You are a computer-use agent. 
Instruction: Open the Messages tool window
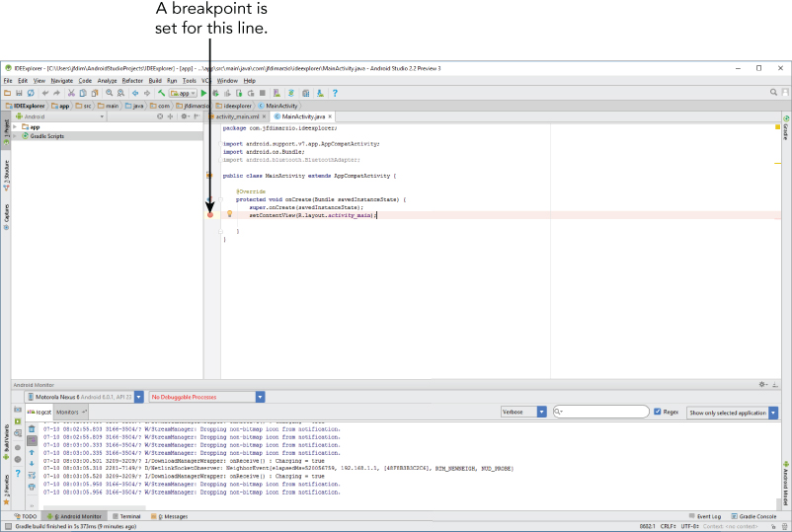[x=169, y=516]
